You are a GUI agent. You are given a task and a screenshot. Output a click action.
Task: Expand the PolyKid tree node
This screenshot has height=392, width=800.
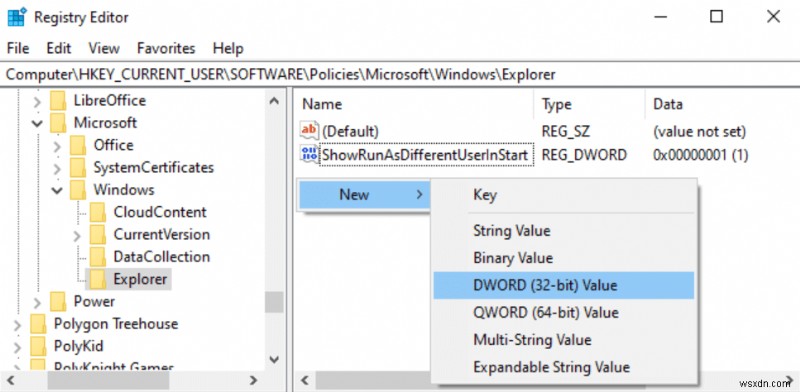pyautogui.click(x=17, y=347)
